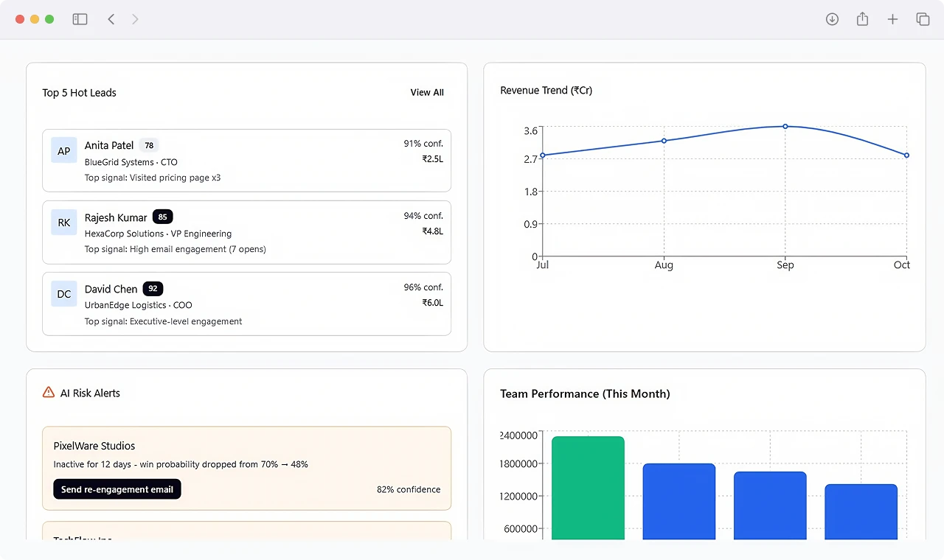The height and width of the screenshot is (560, 944).
Task: Open the downloads icon
Action: coord(832,19)
